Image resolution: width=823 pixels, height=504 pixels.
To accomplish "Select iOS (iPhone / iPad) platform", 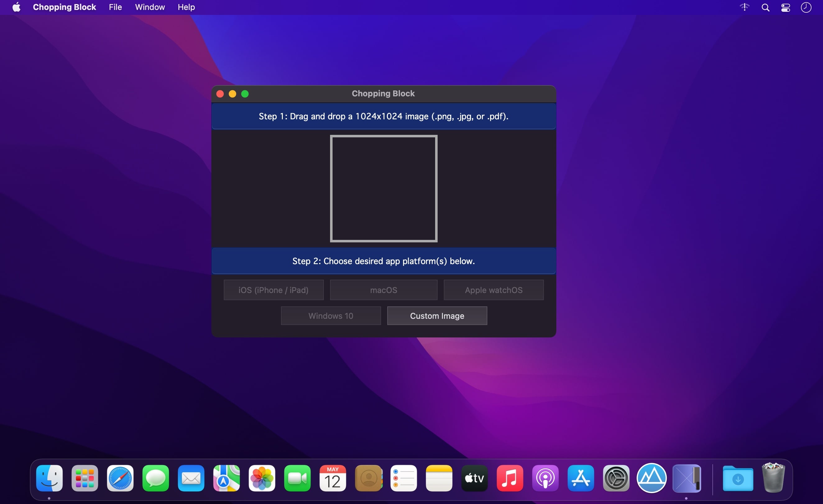I will tap(273, 290).
